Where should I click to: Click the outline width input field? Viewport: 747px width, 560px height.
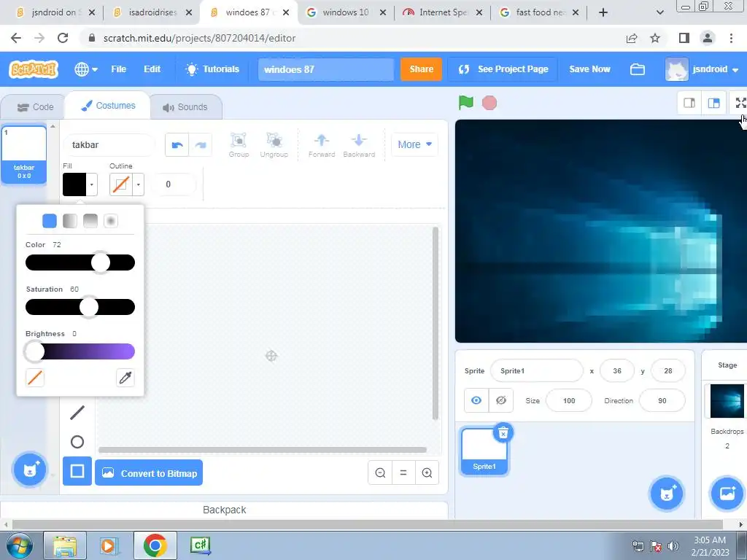click(174, 184)
